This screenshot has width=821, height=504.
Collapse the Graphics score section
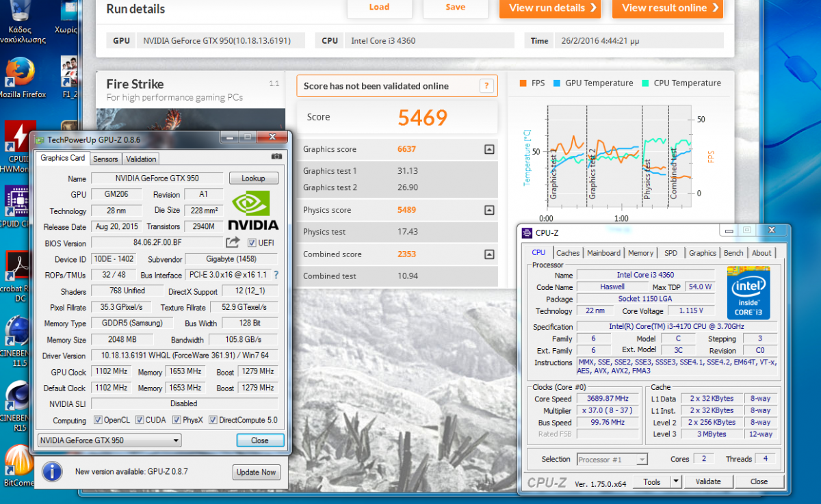pos(489,149)
